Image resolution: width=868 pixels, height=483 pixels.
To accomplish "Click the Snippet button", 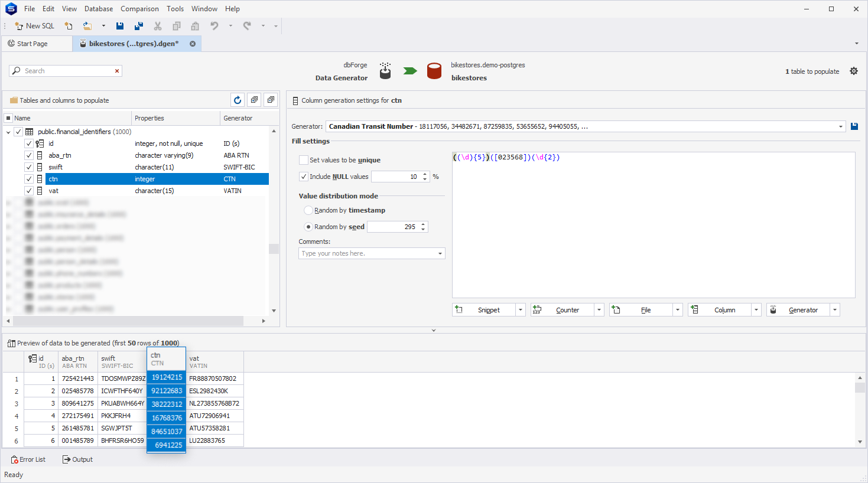I will click(484, 310).
